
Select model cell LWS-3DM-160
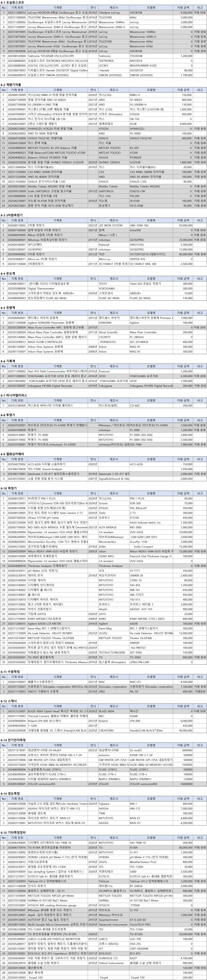pos(151,226)
